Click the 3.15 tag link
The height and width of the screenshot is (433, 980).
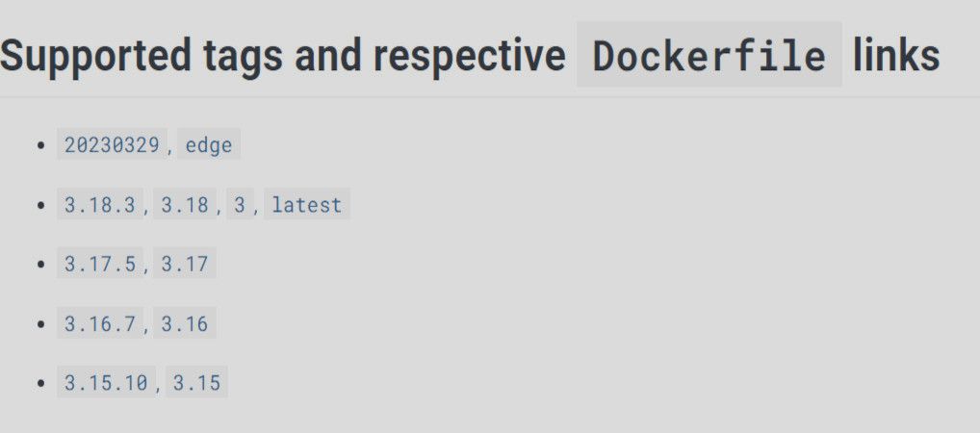pyautogui.click(x=196, y=383)
